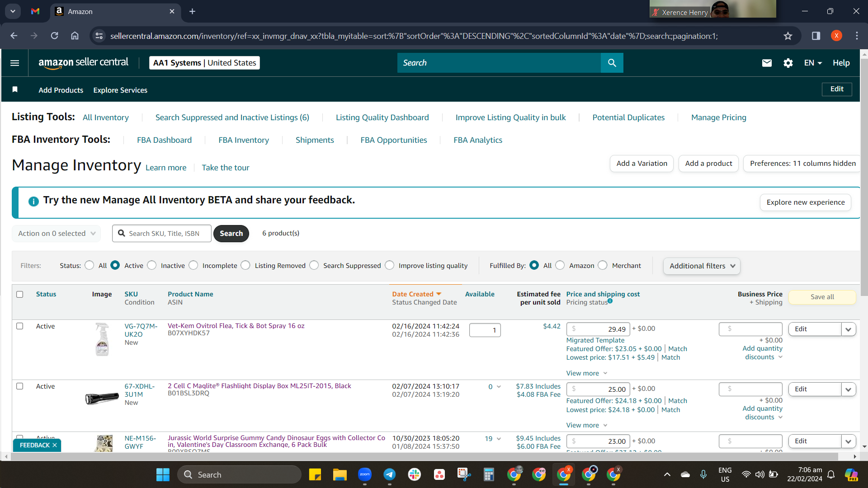The width and height of the screenshot is (868, 488).
Task: Open the Edit dropdown arrow for Maglite row
Action: point(849,389)
